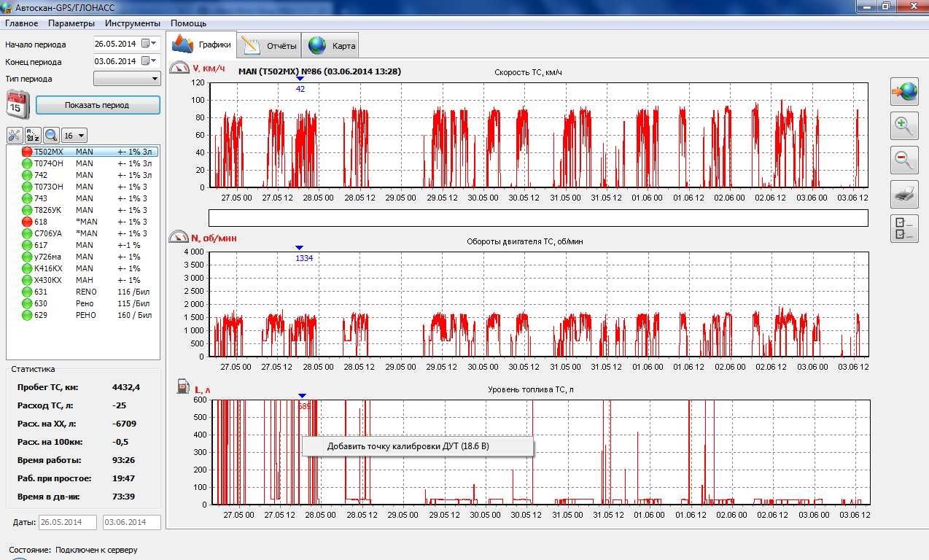Select vehicle 631 RENO in the list
929x560 pixels.
(x=41, y=292)
